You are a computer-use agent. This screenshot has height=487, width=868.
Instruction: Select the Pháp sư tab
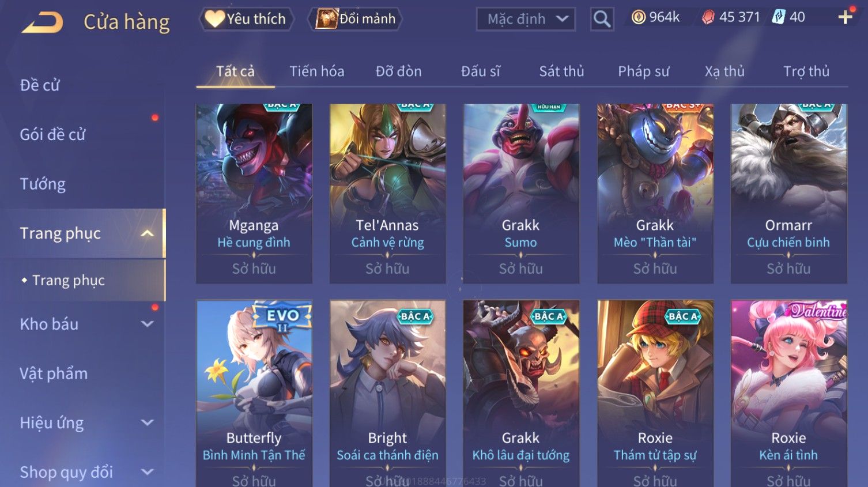(x=643, y=71)
